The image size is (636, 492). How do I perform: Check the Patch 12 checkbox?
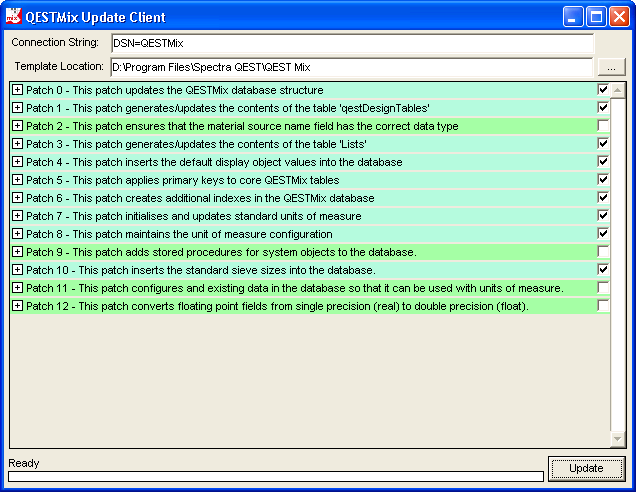tap(603, 305)
